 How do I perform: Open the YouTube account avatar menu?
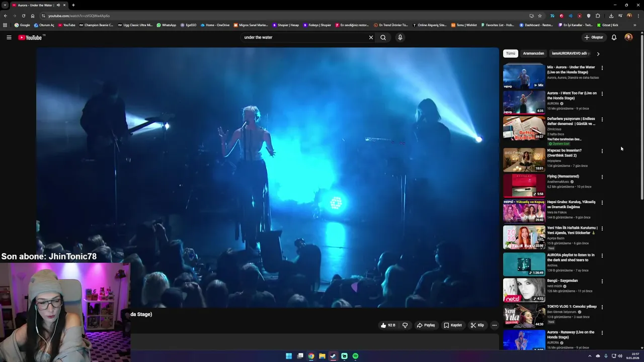click(628, 37)
